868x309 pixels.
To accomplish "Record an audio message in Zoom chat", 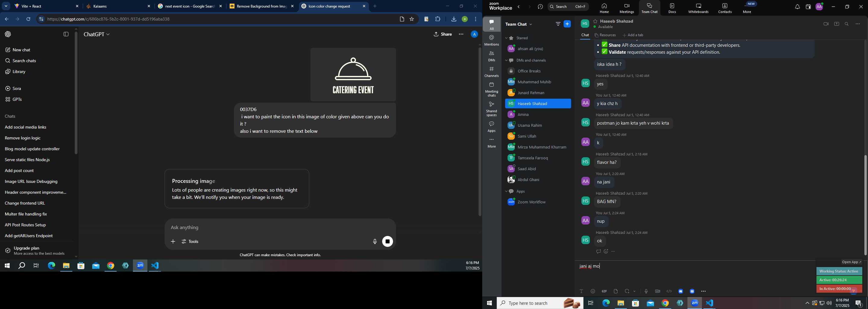I will tap(646, 291).
